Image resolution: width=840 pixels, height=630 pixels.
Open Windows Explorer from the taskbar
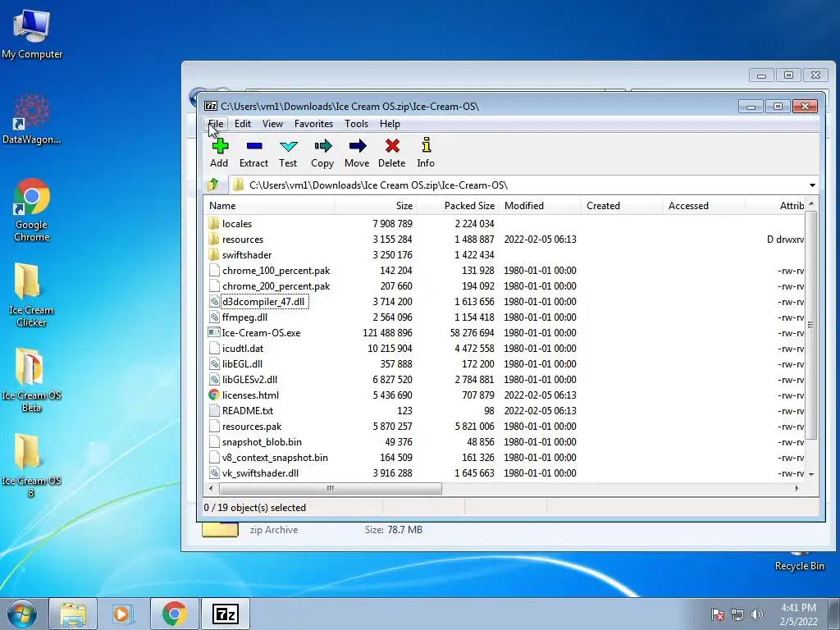tap(73, 614)
